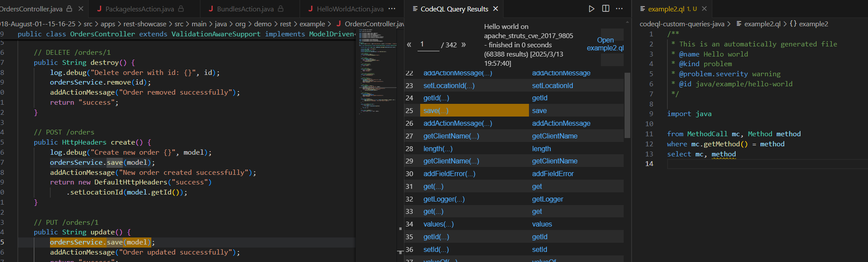
Task: Click the lock icon on PackagelessAction.java tab
Action: pyautogui.click(x=181, y=9)
